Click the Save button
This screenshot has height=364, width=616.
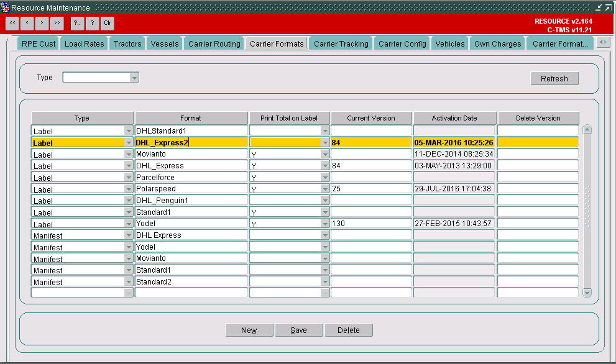(299, 330)
